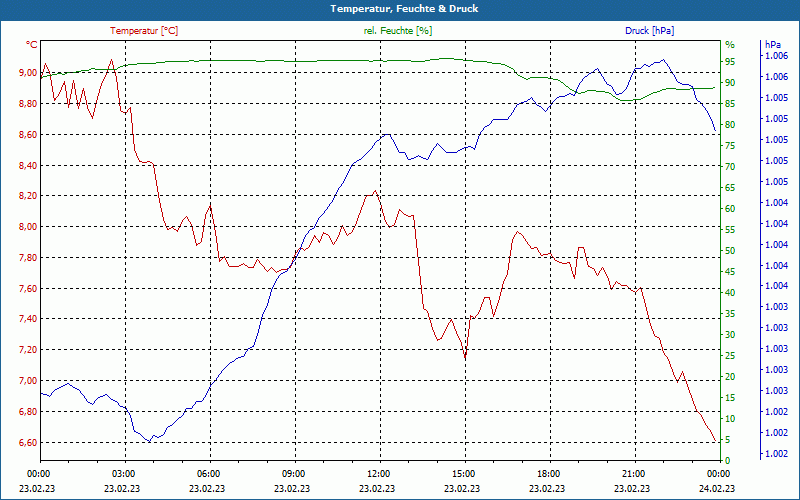Click the 23.02.23 date under 12:00

377,488
